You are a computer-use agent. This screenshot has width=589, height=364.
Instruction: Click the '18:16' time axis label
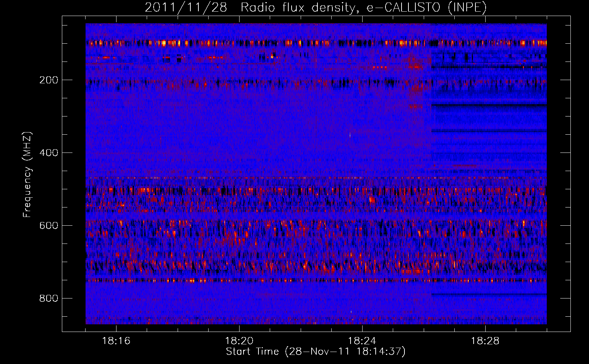(116, 341)
